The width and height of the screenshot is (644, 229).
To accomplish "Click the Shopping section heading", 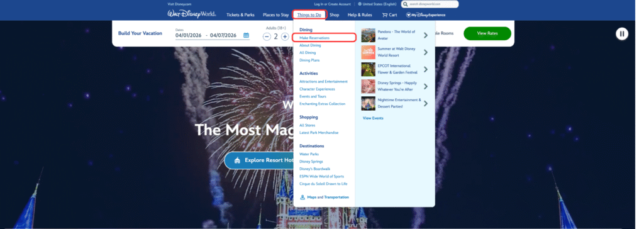I will point(308,117).
